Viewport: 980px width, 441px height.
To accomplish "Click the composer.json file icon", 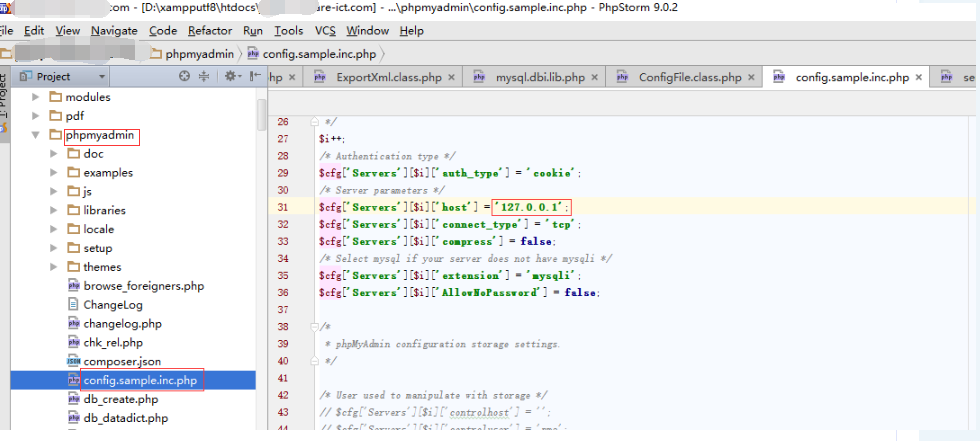I will pyautogui.click(x=73, y=361).
